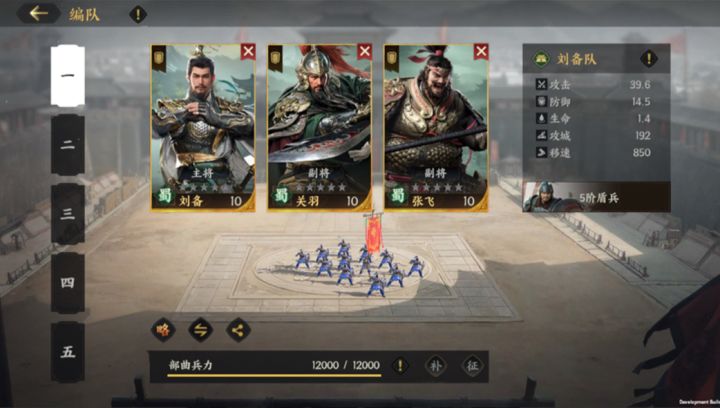The image size is (720, 408).
Task: Click the 补 replenish troops button
Action: click(x=436, y=366)
